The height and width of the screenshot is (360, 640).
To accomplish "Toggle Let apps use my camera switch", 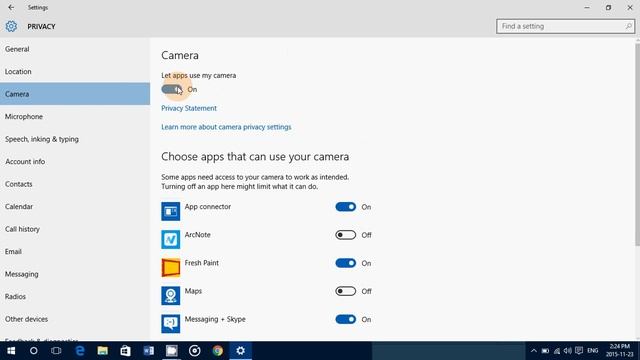I will 172,89.
